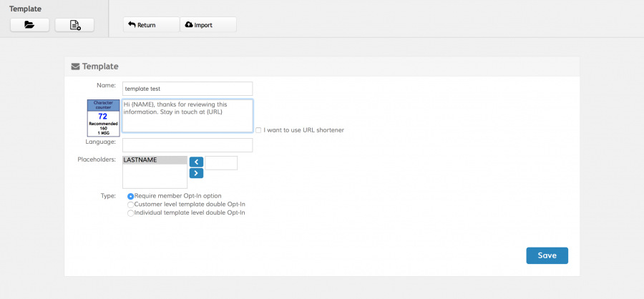The height and width of the screenshot is (299, 644).
Task: Click the Template heading at top left
Action: point(25,9)
